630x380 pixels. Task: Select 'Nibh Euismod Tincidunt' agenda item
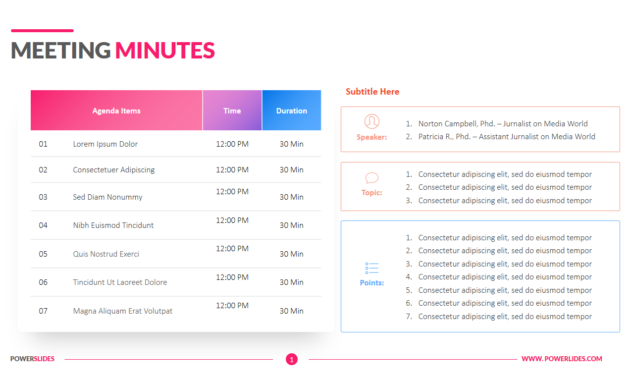coord(113,225)
